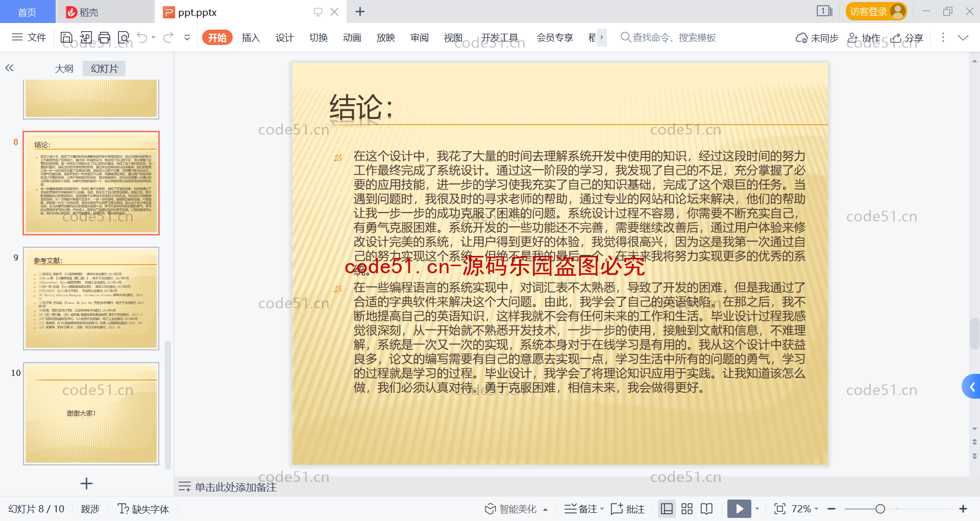The height and width of the screenshot is (521, 980).
Task: Click the 跋涉 theme label in status bar
Action: tap(90, 509)
